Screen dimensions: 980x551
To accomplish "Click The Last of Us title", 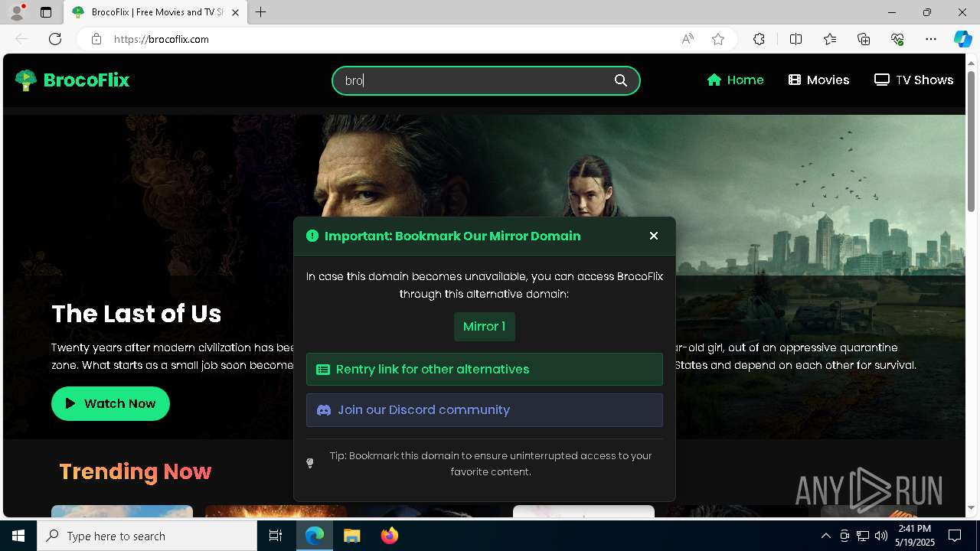I will pos(136,313).
